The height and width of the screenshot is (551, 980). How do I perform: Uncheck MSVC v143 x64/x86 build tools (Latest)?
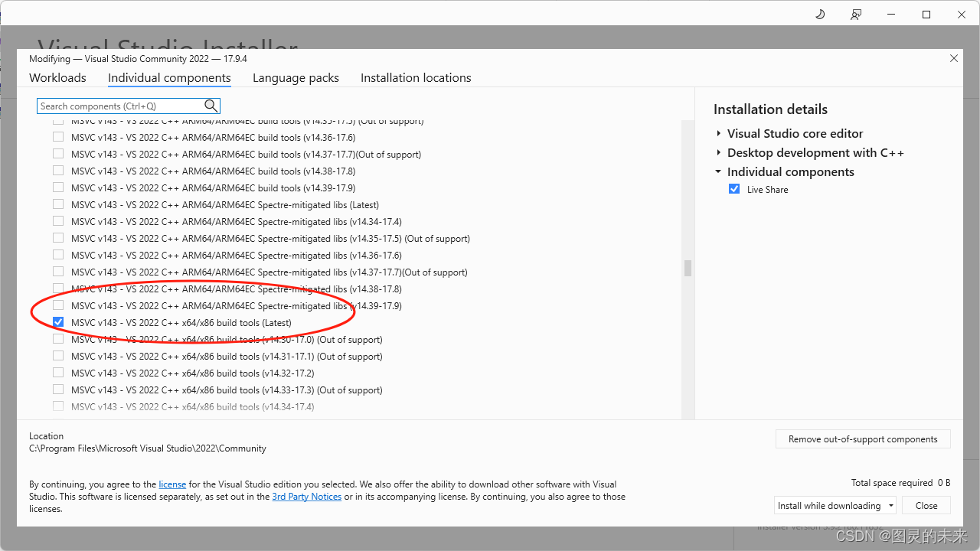(x=58, y=322)
